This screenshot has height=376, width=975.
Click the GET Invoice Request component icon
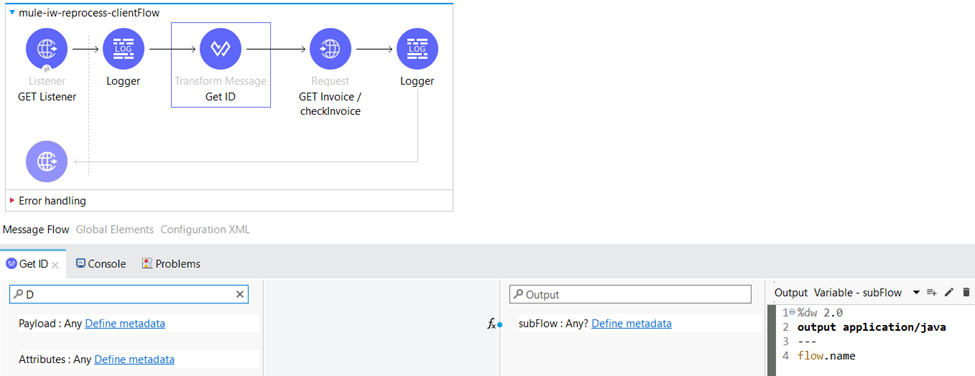(330, 49)
